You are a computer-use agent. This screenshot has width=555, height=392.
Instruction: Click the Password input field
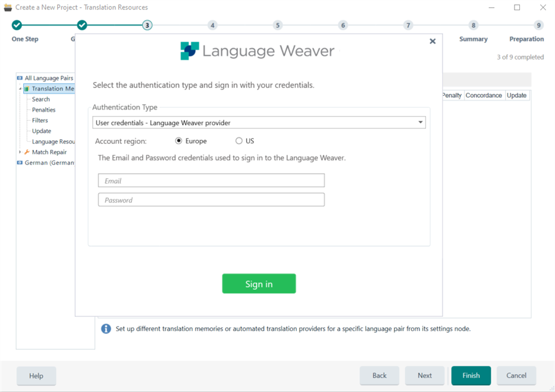pos(211,199)
